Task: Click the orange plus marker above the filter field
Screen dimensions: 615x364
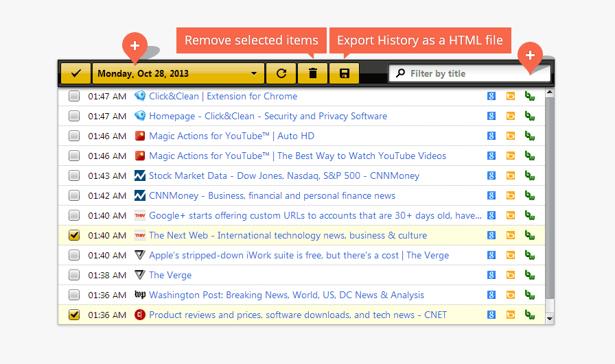Action: tap(530, 55)
